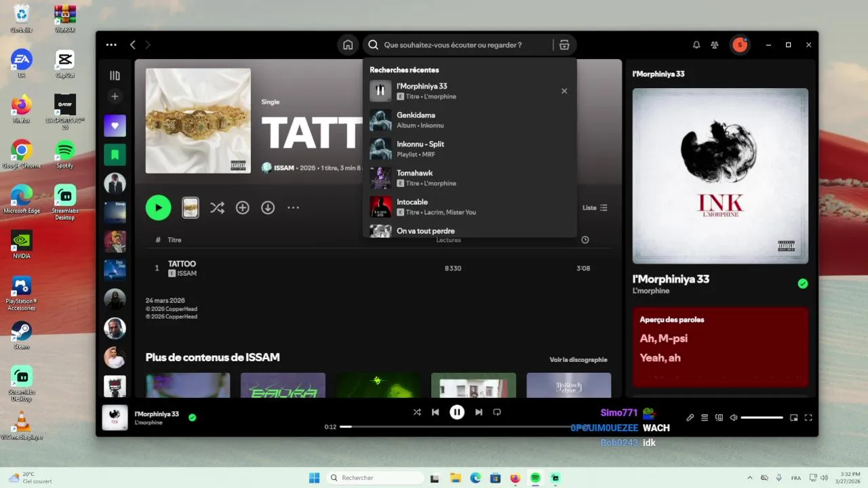
Task: Open Google Chrome desktop shortcut
Action: (x=22, y=154)
